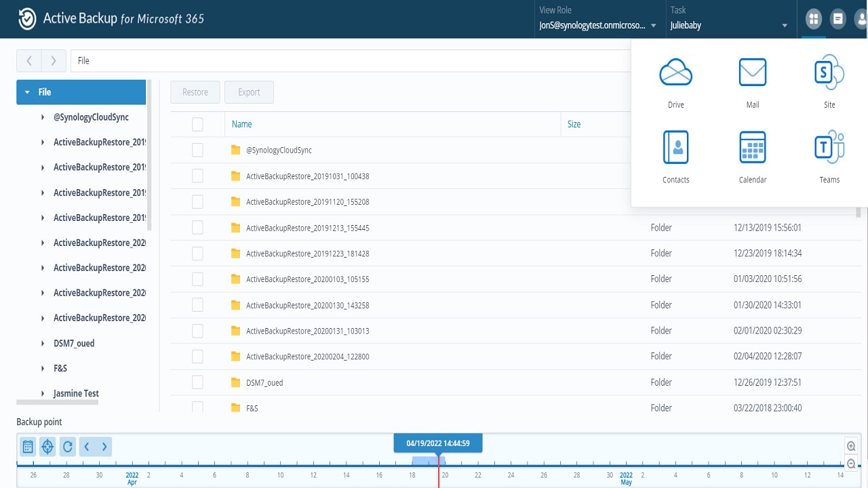Open ActiveBackupRestore_20200131_103013 folder name
This screenshot has width=868, height=488.
(x=307, y=331)
